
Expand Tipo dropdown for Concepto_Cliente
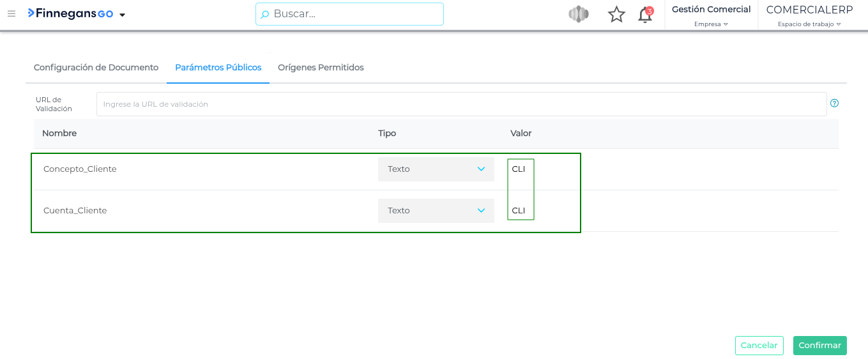tap(436, 169)
